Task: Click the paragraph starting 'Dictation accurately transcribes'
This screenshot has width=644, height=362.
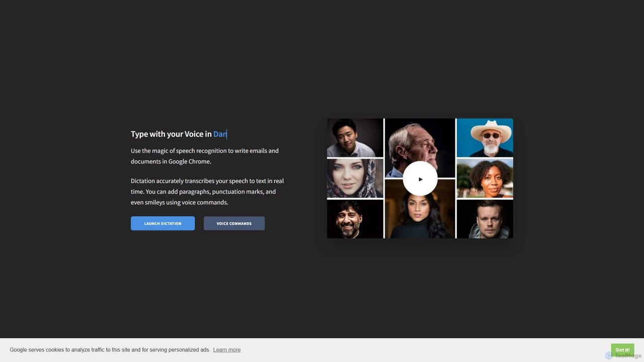Action: (207, 192)
